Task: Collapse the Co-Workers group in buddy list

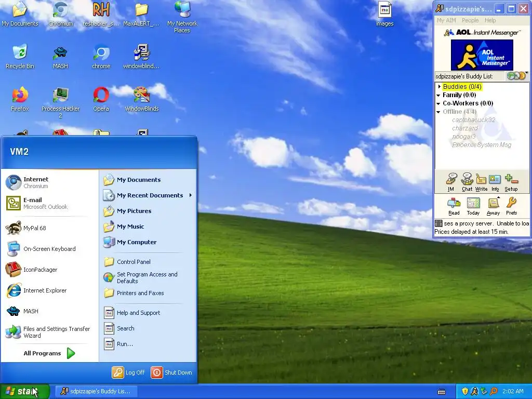Action: point(438,103)
